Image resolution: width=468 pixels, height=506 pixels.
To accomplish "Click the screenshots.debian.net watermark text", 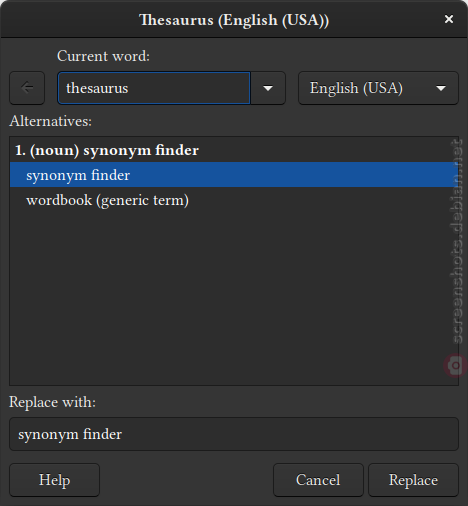I will 456,242.
